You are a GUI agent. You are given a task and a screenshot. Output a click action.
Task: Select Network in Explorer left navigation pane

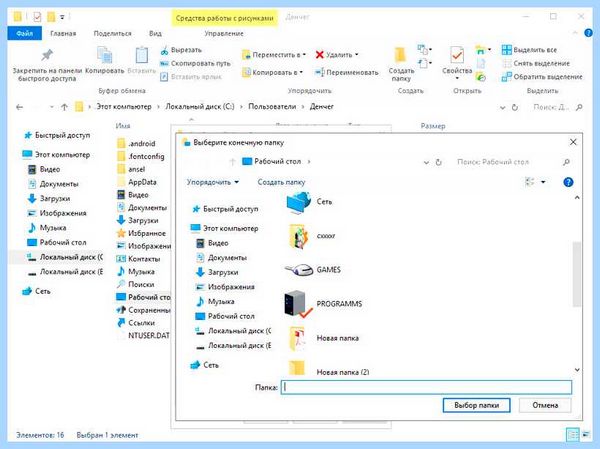tap(36, 291)
